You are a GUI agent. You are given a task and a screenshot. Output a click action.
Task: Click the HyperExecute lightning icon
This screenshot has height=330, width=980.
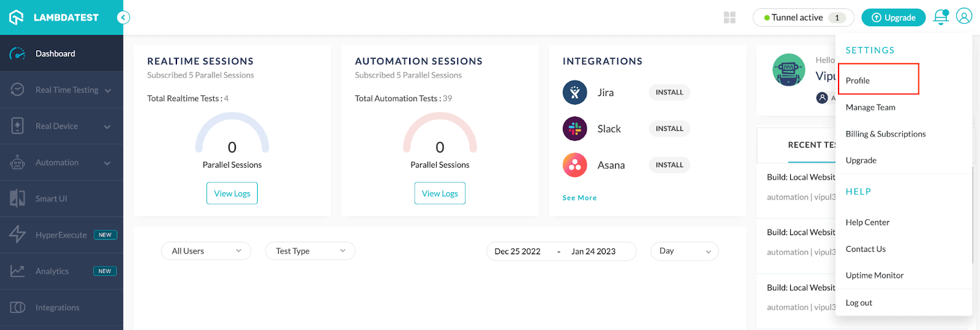18,234
